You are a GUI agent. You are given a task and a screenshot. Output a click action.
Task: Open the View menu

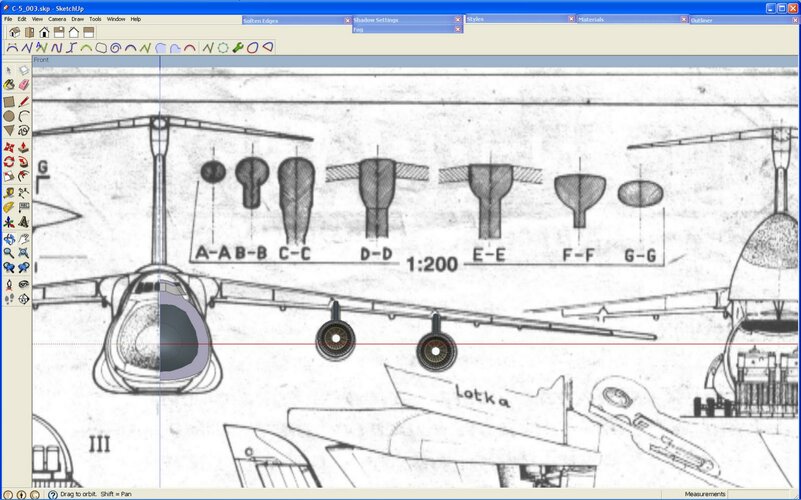pyautogui.click(x=37, y=19)
